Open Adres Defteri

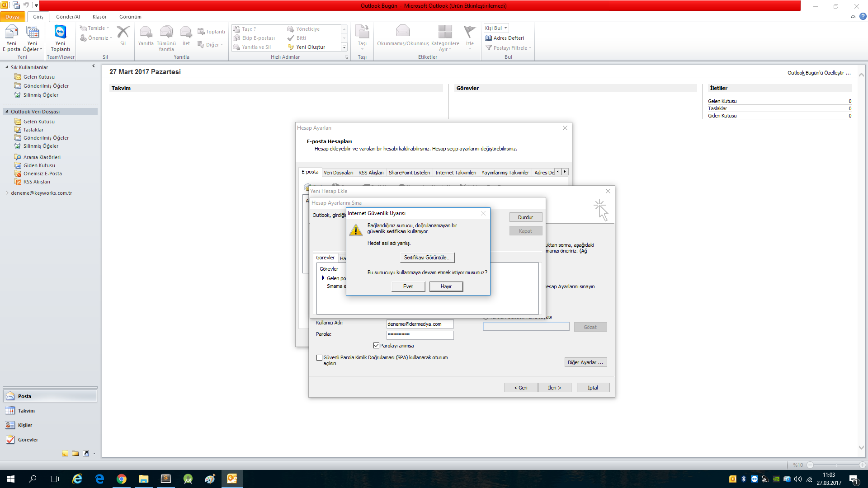tap(505, 38)
